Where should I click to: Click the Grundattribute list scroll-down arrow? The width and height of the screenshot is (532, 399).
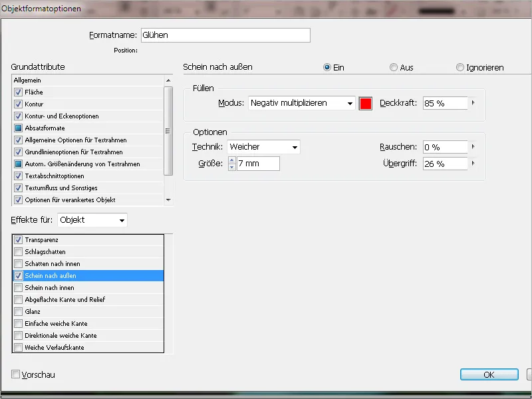click(168, 200)
